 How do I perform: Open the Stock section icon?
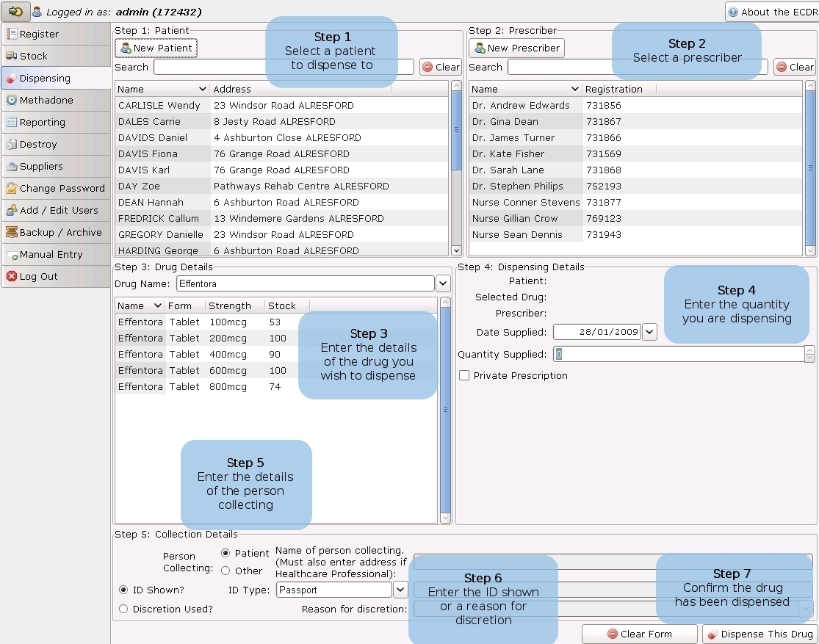[x=12, y=56]
